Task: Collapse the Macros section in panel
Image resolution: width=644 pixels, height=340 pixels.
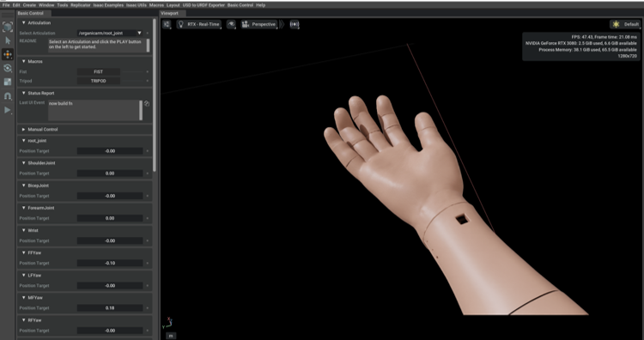Action: click(24, 61)
